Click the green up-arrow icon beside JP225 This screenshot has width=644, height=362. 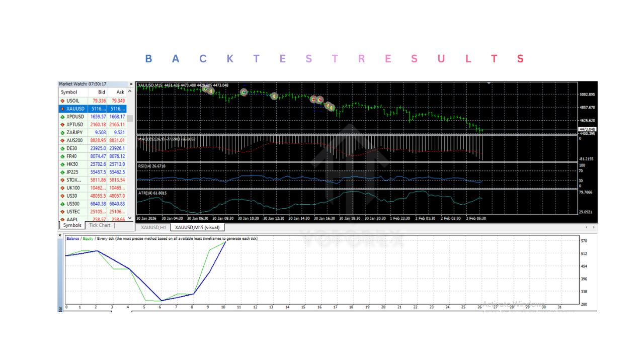[61, 172]
